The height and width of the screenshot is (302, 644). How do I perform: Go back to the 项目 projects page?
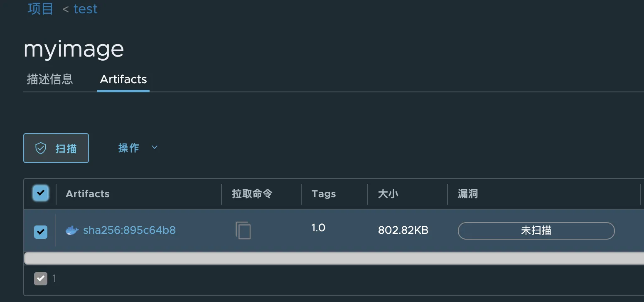41,9
